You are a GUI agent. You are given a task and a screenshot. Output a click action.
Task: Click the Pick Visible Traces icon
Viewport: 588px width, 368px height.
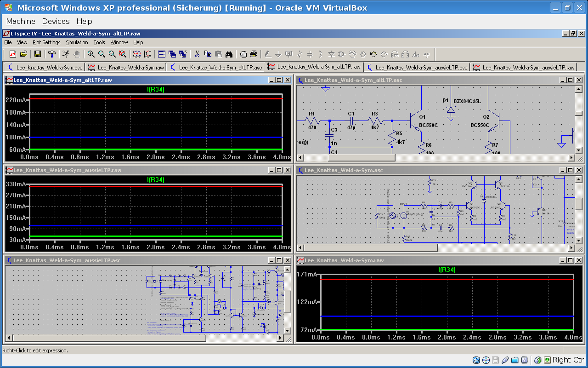click(137, 54)
